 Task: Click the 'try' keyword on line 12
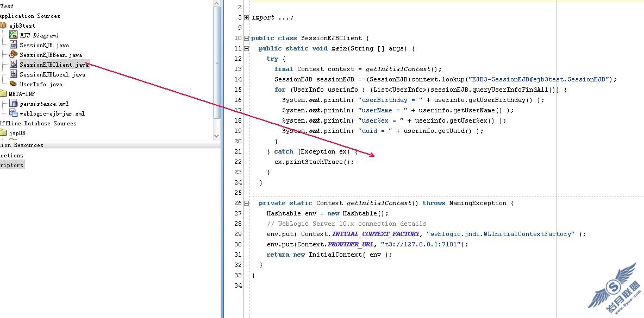(x=272, y=59)
